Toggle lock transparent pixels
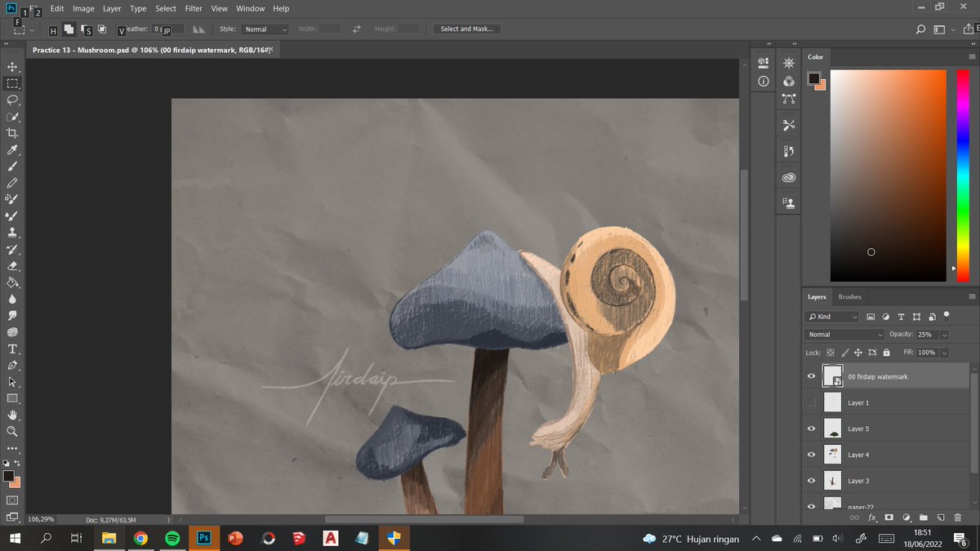Image resolution: width=980 pixels, height=551 pixels. point(831,353)
